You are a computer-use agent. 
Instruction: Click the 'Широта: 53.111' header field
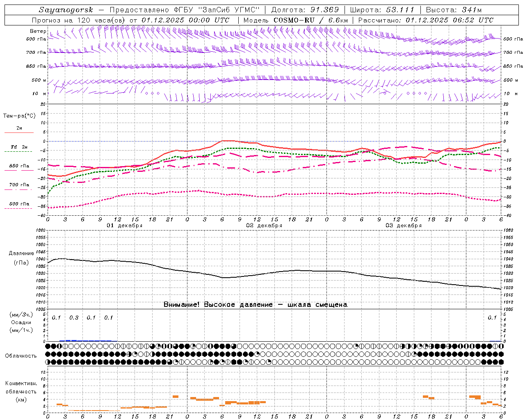(382, 10)
